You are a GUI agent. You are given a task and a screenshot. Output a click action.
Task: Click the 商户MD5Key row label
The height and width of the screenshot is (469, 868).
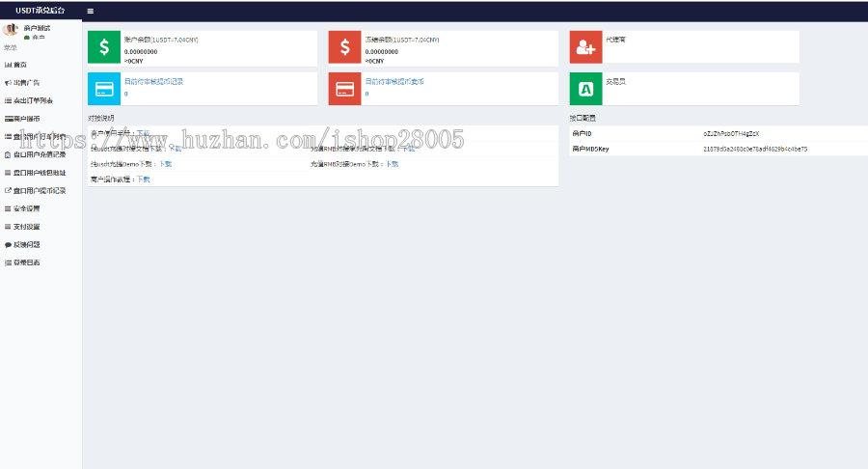coord(590,149)
